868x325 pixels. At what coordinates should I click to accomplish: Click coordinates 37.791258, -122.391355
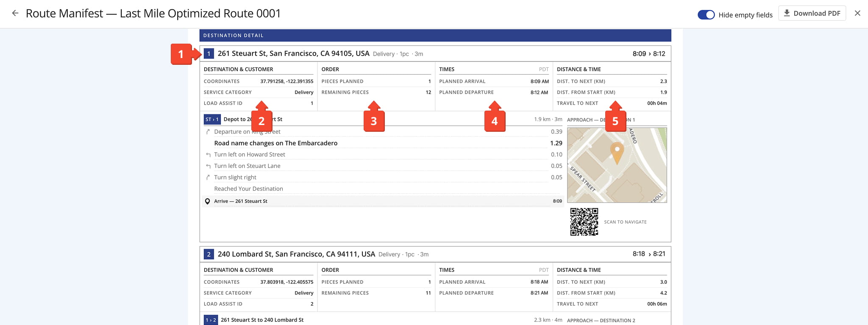click(x=287, y=81)
